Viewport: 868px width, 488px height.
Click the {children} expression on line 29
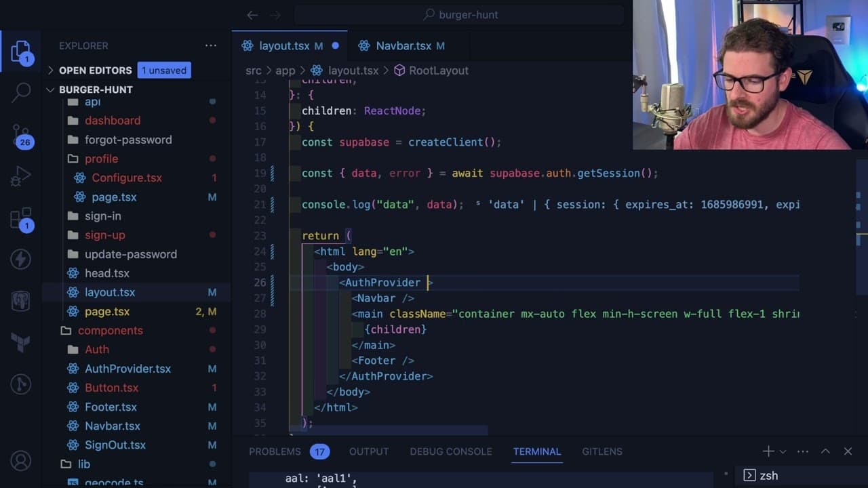coord(395,329)
